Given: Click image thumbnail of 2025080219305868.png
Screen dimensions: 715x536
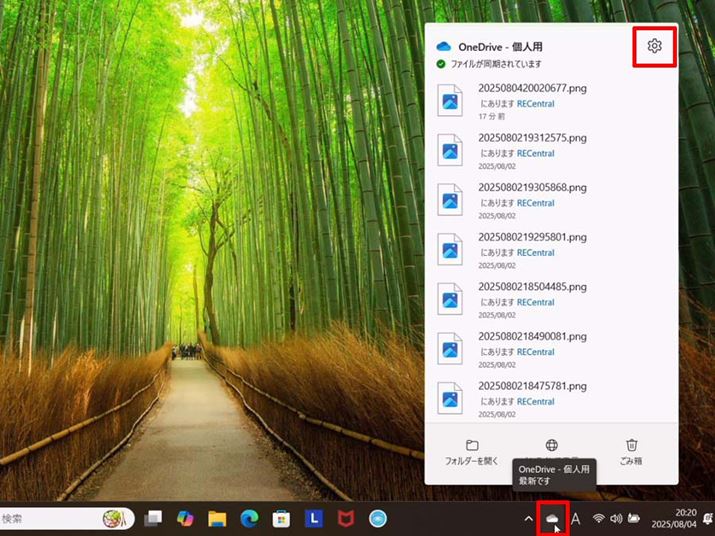Looking at the screenshot, I should 450,200.
